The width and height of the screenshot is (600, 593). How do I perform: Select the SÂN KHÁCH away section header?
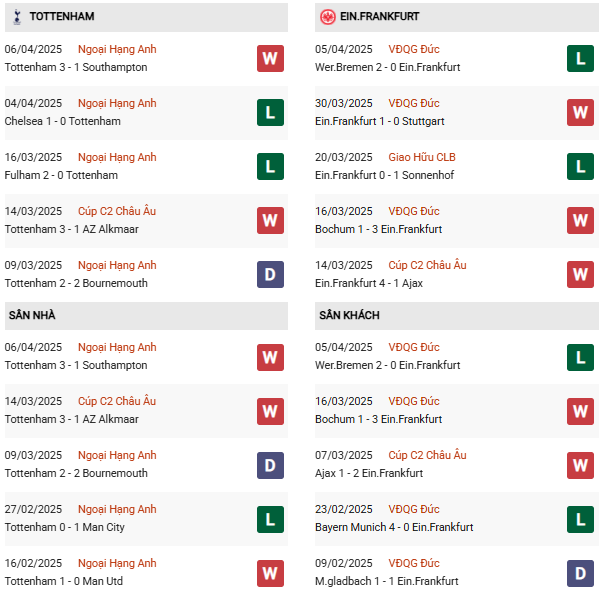[349, 315]
